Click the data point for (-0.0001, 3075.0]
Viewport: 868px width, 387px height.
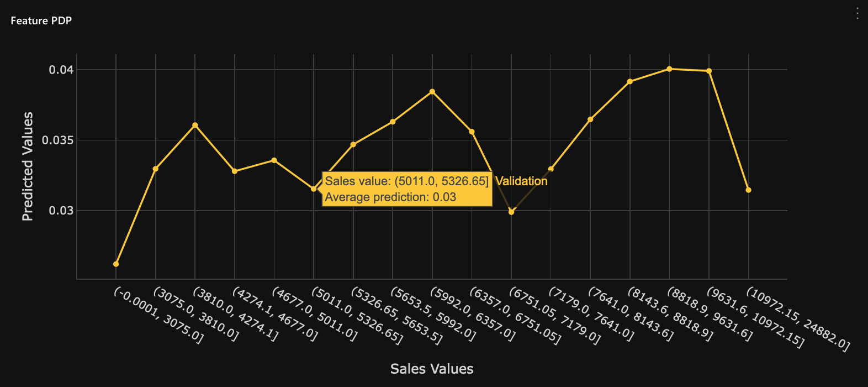(x=116, y=264)
